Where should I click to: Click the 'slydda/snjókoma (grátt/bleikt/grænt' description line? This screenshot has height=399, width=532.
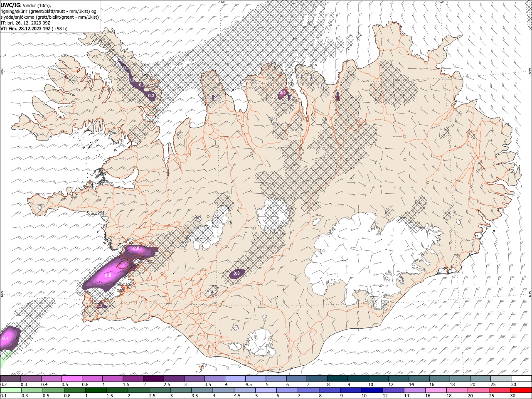pyautogui.click(x=49, y=17)
